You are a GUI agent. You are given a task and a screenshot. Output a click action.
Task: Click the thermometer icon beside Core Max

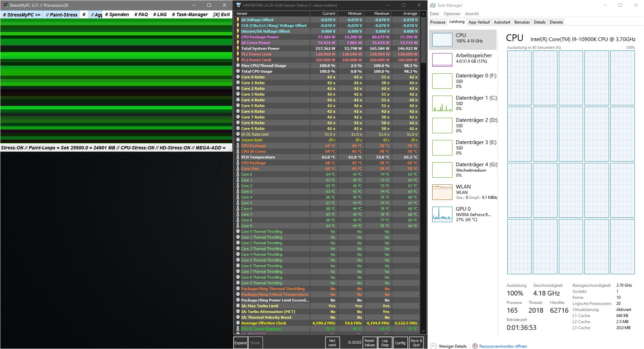tap(238, 169)
